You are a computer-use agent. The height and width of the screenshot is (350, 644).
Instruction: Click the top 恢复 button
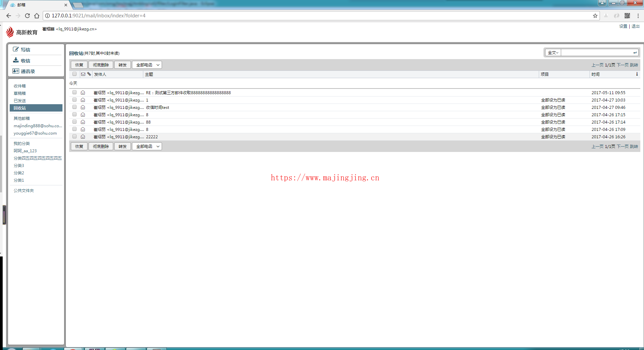[79, 65]
